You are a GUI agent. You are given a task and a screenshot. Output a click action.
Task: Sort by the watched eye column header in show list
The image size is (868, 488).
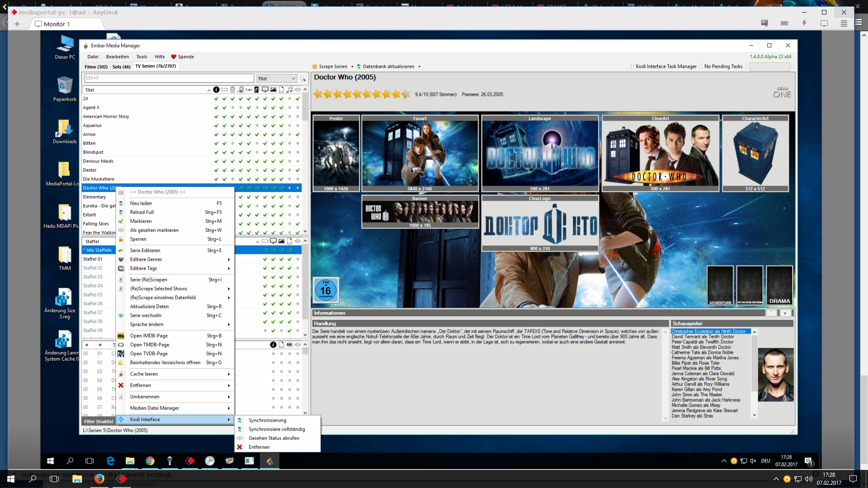coord(297,89)
